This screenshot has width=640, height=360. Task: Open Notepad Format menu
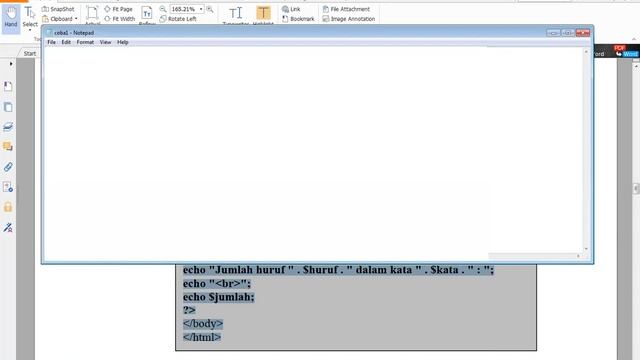(x=85, y=42)
